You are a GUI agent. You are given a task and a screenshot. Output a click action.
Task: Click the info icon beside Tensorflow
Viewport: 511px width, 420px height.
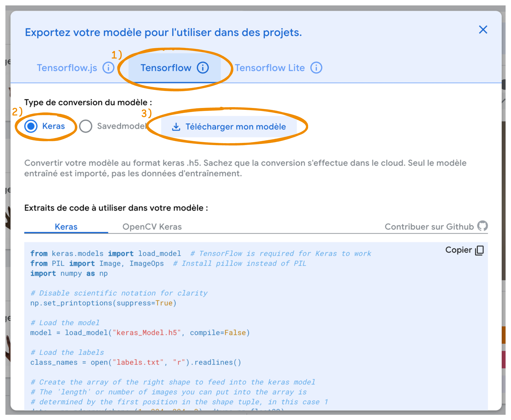[x=203, y=68]
